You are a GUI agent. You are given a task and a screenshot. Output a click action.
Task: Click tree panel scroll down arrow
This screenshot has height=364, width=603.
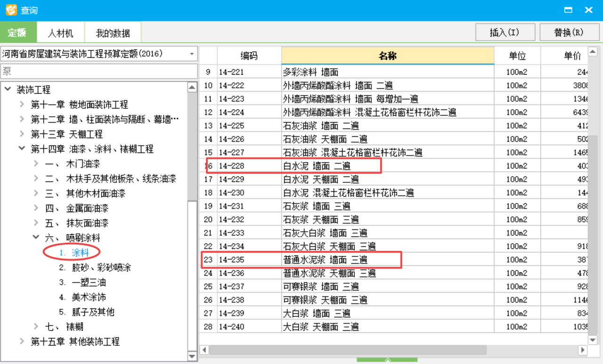[192, 357]
